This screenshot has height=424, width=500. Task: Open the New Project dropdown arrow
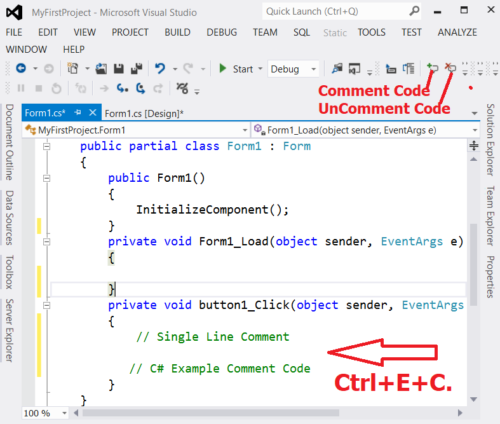tap(87, 69)
